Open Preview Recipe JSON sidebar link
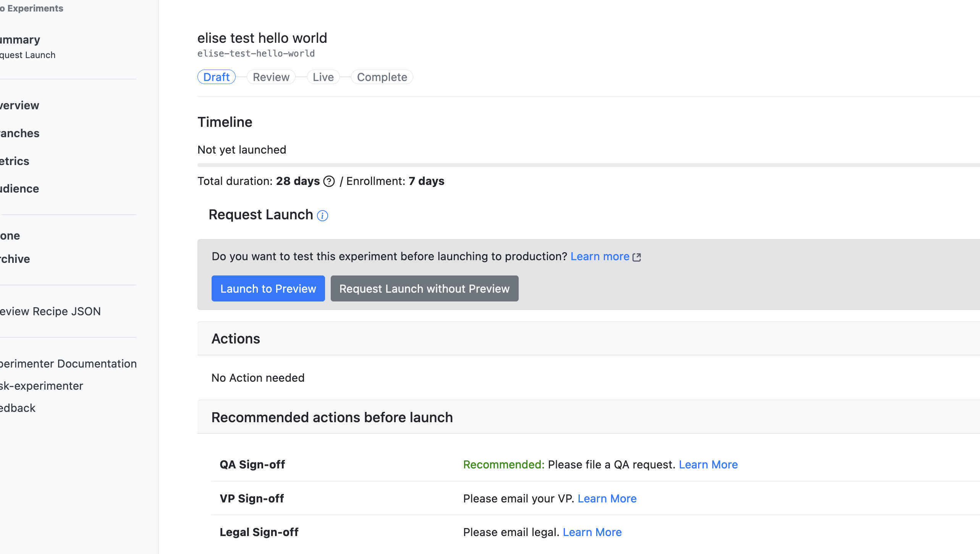 50,311
